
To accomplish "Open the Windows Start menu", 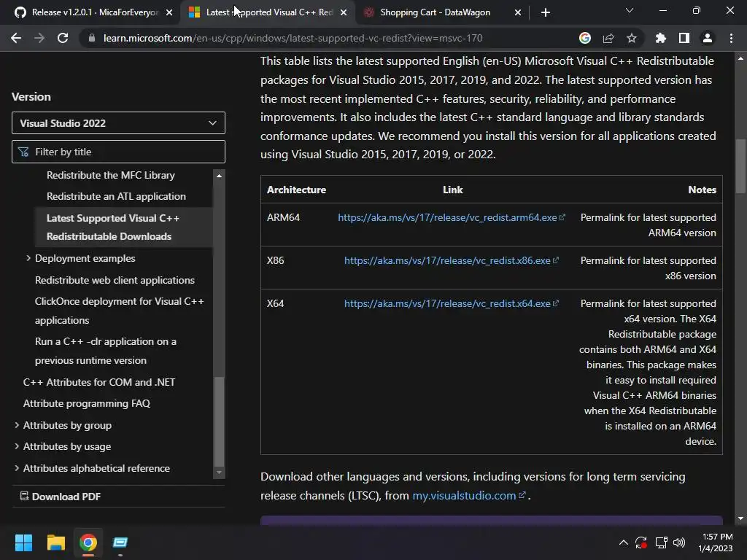I will (23, 542).
